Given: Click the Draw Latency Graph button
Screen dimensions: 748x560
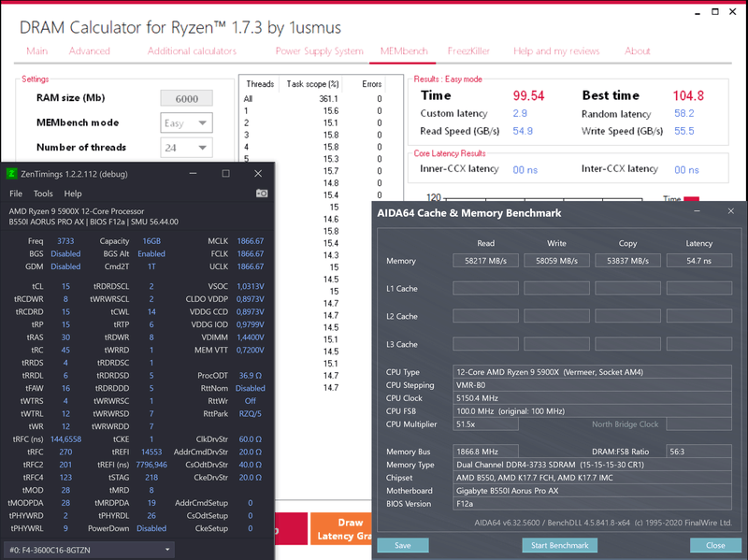Looking at the screenshot, I should pos(341,529).
